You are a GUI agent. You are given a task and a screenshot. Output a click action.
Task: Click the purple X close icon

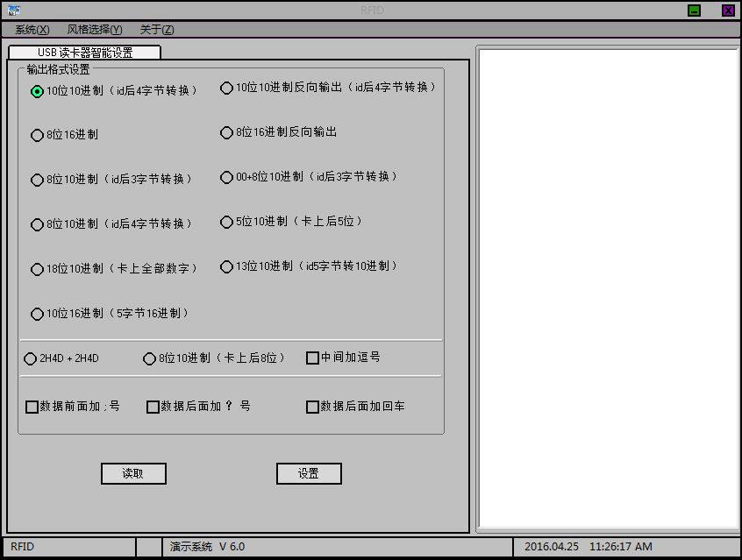(x=728, y=11)
